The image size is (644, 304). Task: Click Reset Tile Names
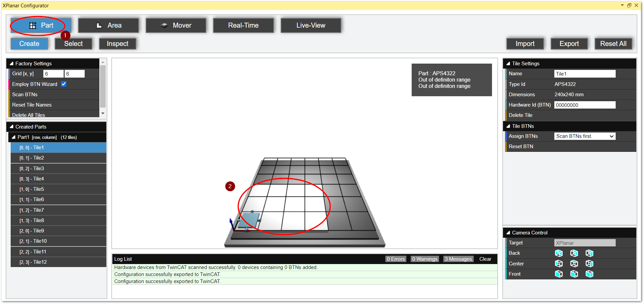click(54, 105)
